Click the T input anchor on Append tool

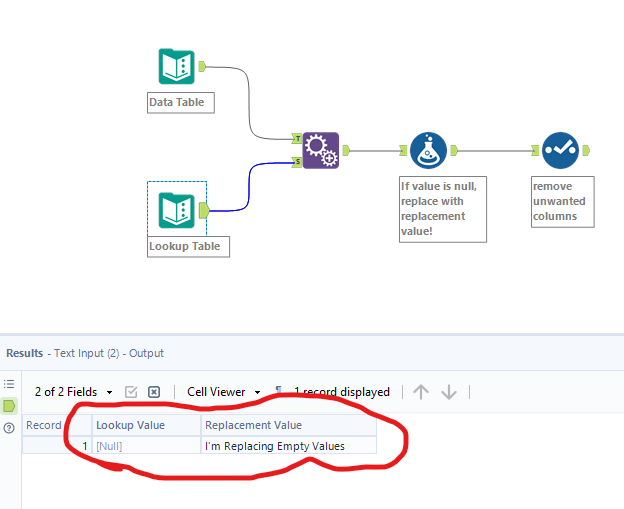click(x=297, y=138)
